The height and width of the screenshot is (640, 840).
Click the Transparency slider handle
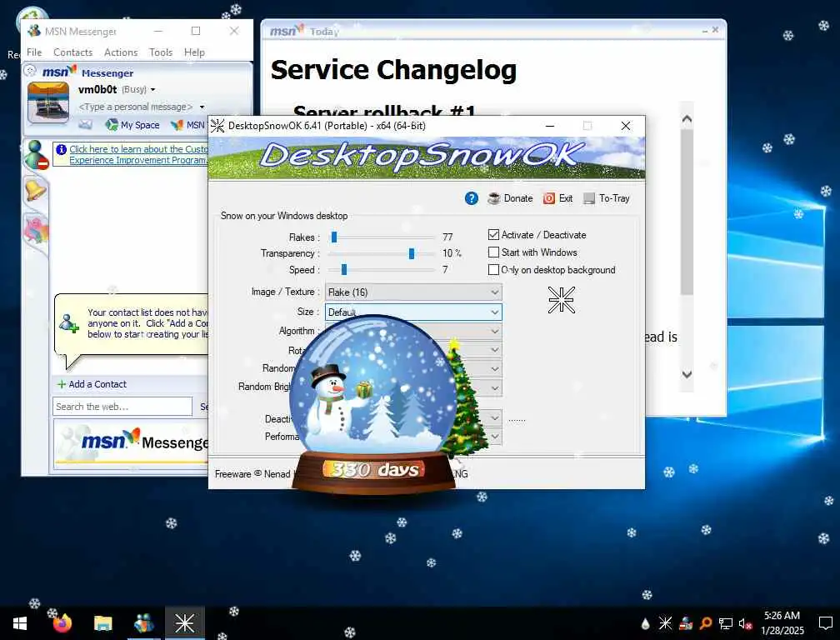tap(412, 253)
